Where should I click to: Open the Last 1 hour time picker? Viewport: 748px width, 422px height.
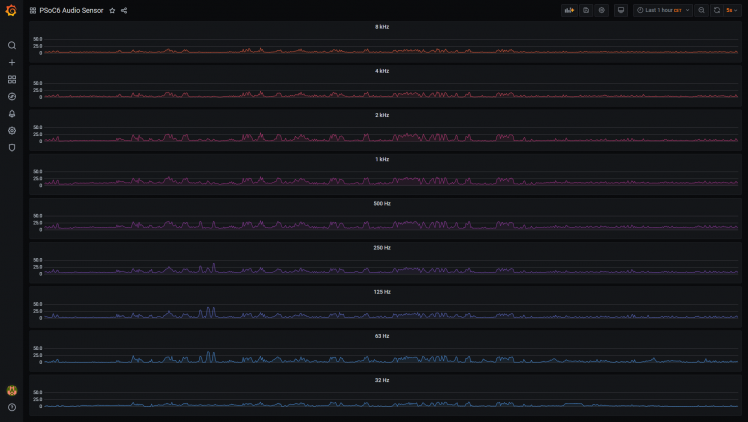(663, 10)
